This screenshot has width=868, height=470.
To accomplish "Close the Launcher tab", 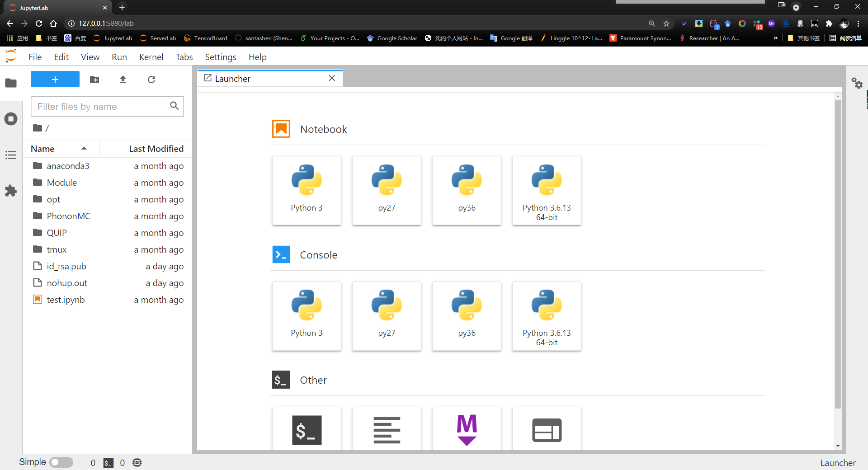I will pos(332,78).
